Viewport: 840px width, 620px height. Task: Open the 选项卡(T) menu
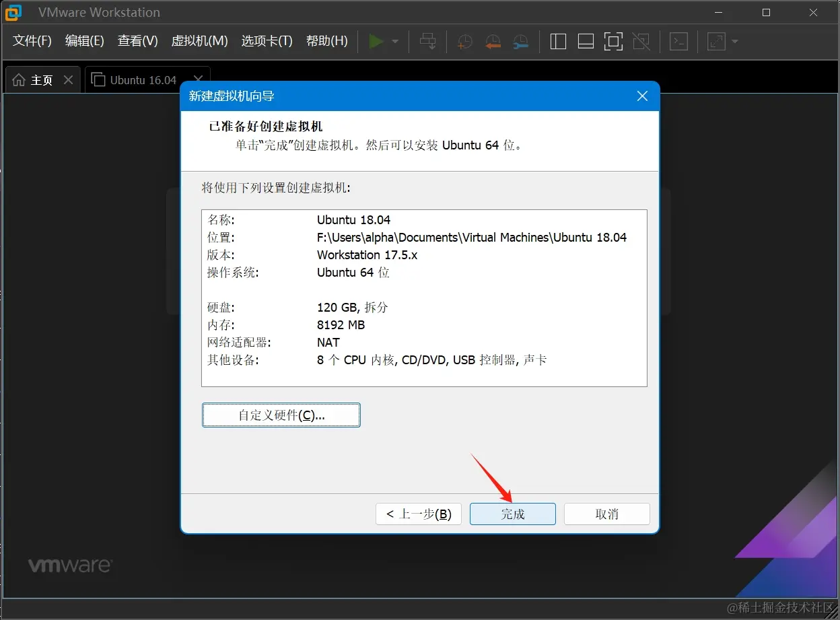point(267,41)
